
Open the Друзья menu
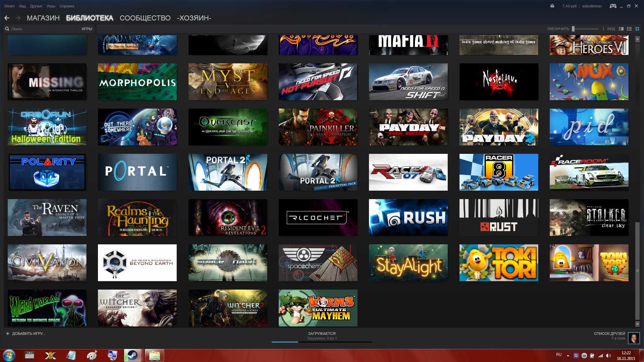[36, 6]
